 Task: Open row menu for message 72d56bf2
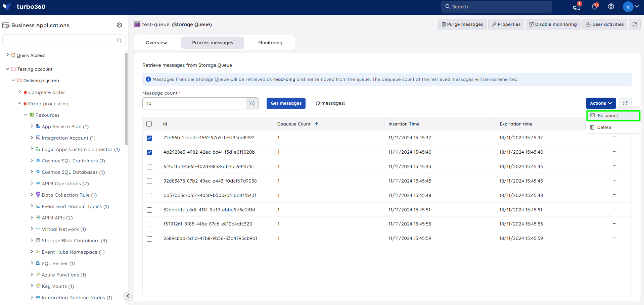[614, 137]
